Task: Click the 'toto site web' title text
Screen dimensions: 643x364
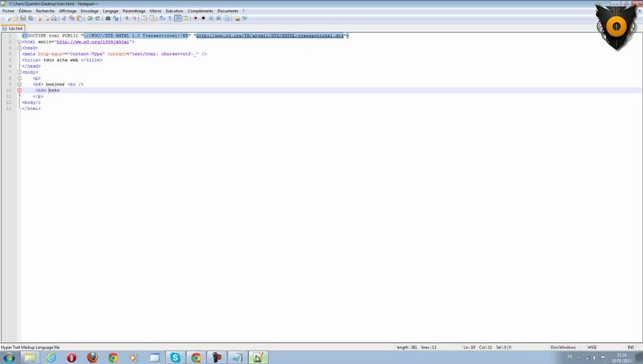Action: coord(61,60)
